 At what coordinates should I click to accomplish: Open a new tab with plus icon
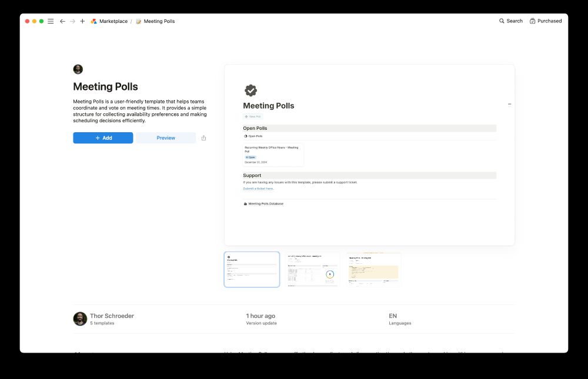pyautogui.click(x=82, y=21)
